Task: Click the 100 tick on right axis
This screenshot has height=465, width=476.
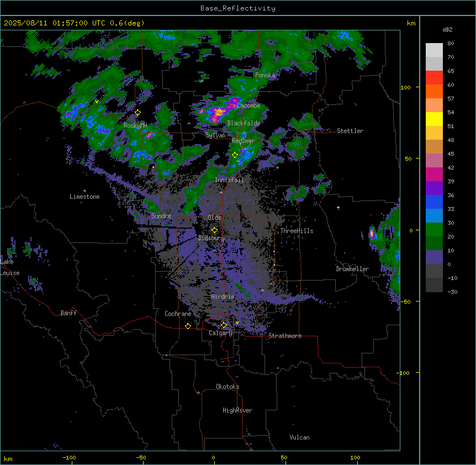Action: point(405,87)
